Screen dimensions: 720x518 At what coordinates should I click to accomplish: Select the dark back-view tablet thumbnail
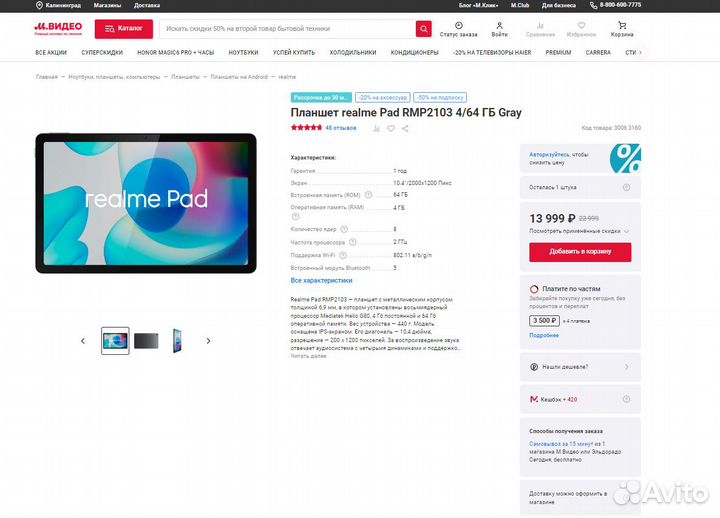(x=146, y=341)
